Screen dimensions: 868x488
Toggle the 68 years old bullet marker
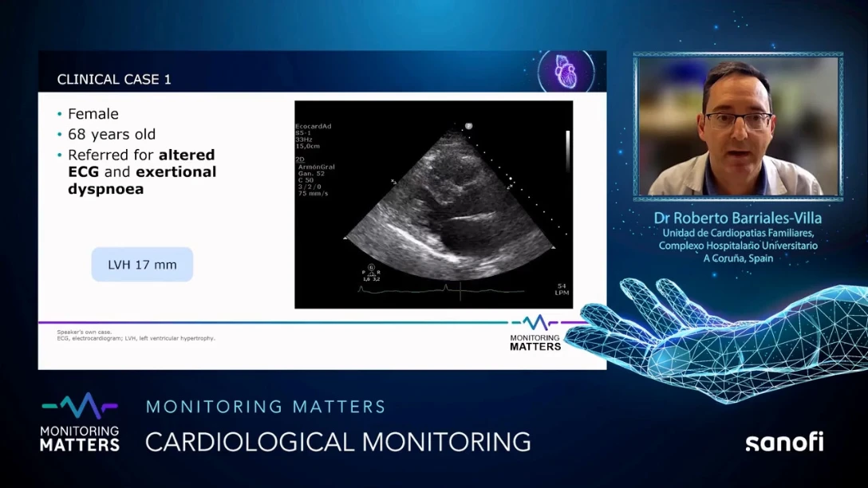[59, 134]
